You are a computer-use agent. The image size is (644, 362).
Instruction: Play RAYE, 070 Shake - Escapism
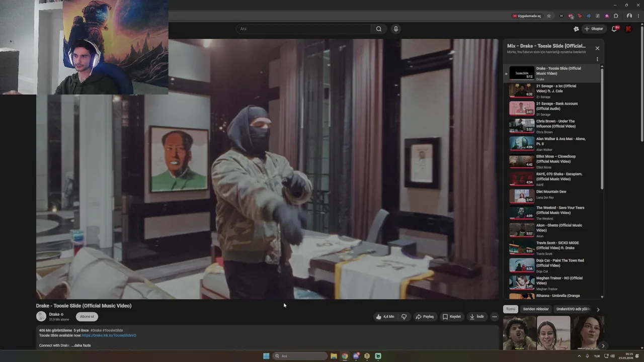tap(552, 178)
